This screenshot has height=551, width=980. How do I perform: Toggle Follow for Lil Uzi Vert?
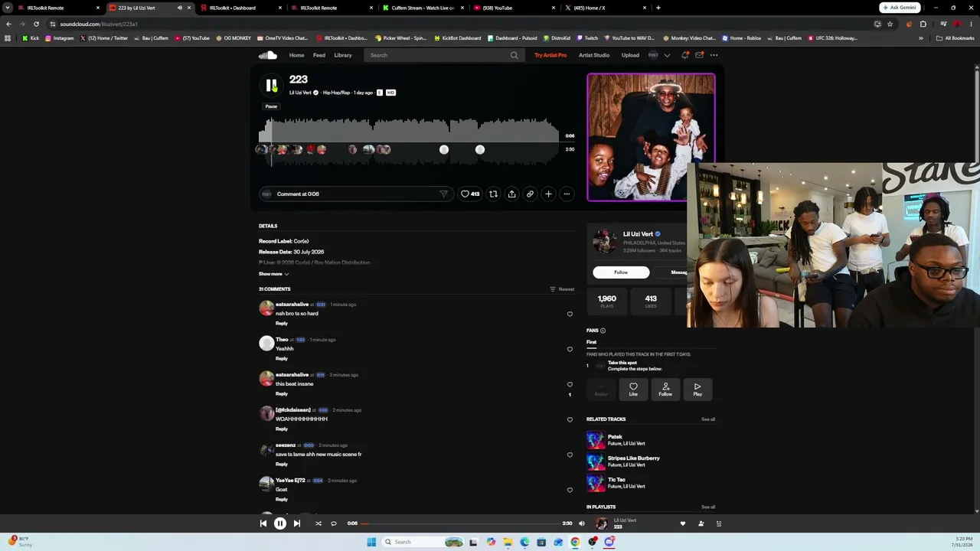[621, 272]
